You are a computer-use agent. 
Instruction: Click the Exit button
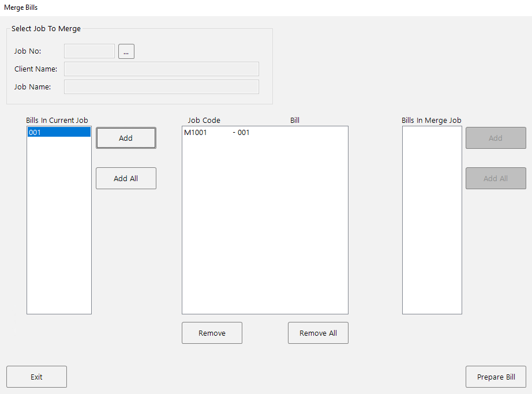click(x=36, y=377)
